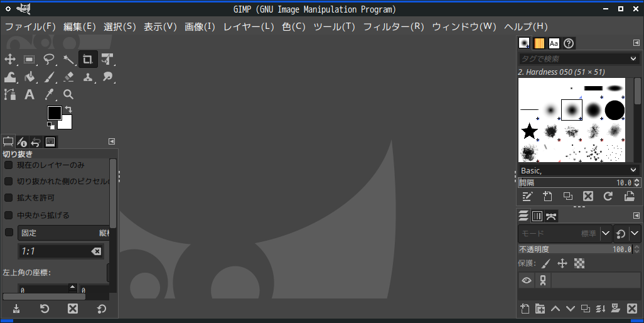Select the Unified Transform tool
Viewport: 644px width, 323px height.
coord(107,59)
